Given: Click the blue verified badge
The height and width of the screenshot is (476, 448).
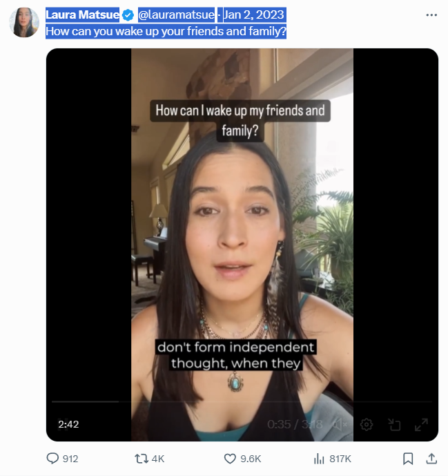Looking at the screenshot, I should [x=128, y=15].
